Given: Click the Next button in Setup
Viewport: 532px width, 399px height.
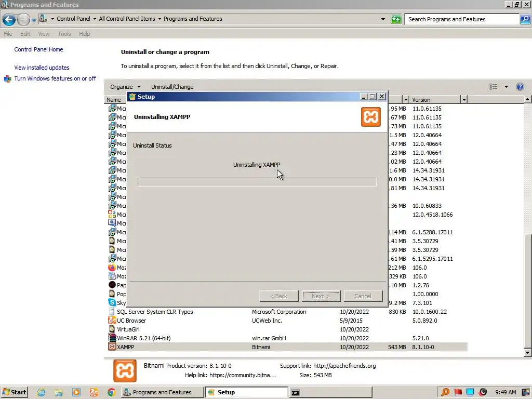Looking at the screenshot, I should click(321, 296).
